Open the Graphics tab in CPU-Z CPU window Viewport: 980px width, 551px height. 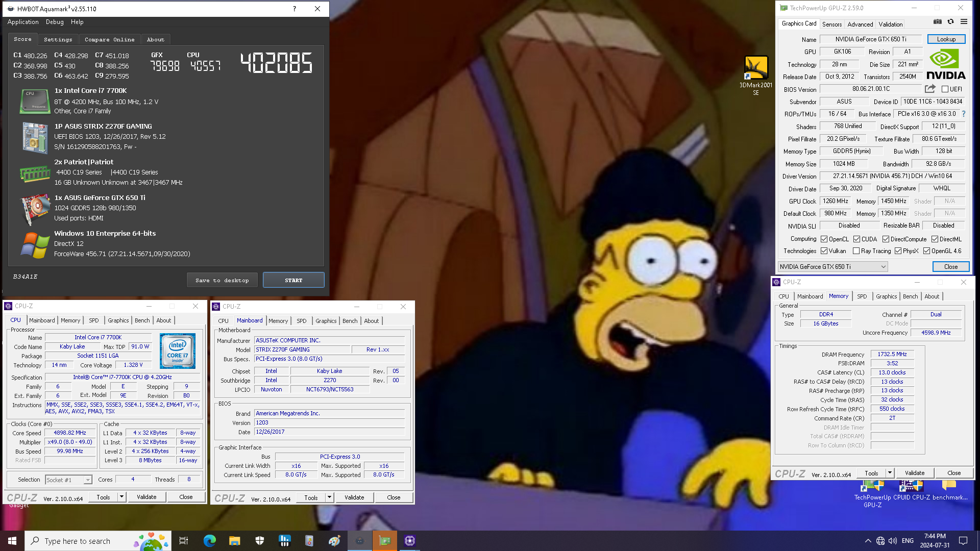pos(118,320)
